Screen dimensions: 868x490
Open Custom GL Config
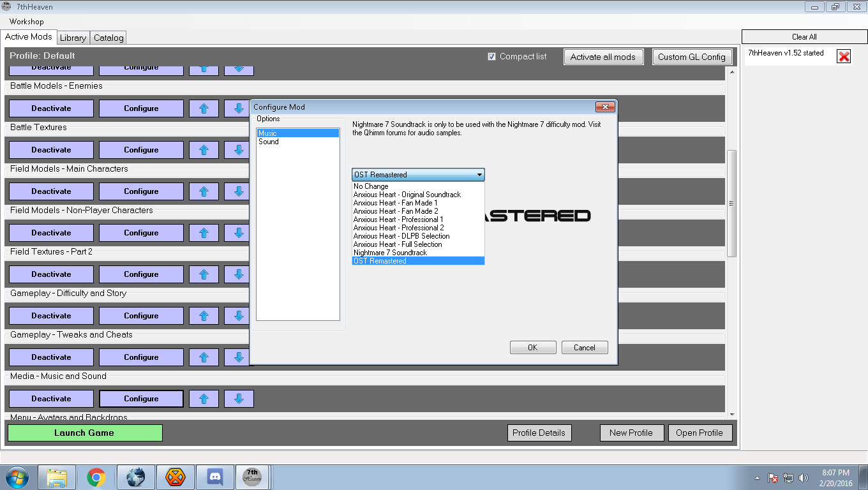(x=692, y=57)
